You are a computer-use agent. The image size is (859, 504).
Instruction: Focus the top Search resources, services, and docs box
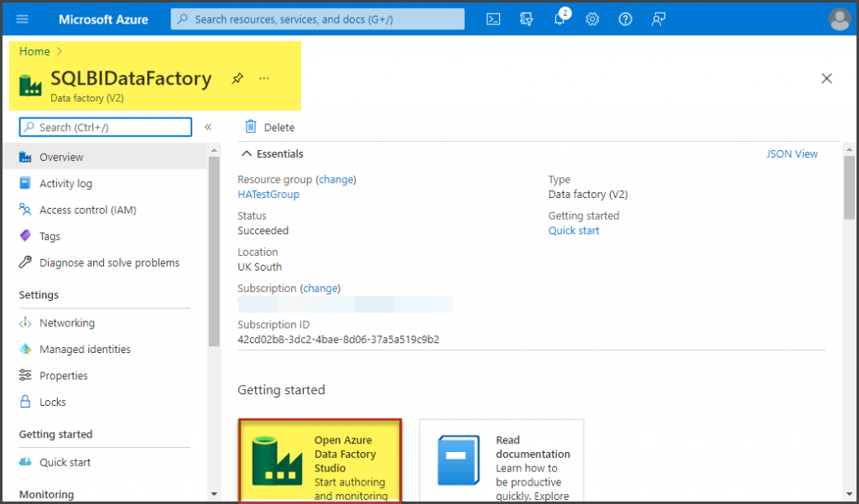point(318,19)
